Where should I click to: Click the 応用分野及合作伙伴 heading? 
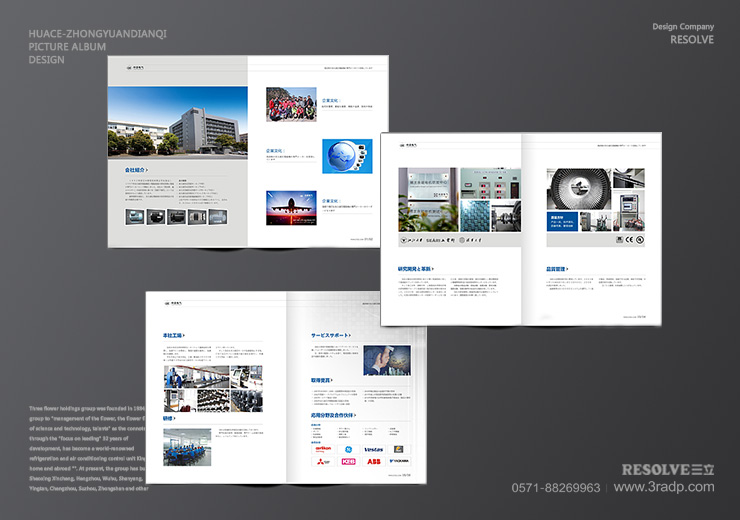333,415
